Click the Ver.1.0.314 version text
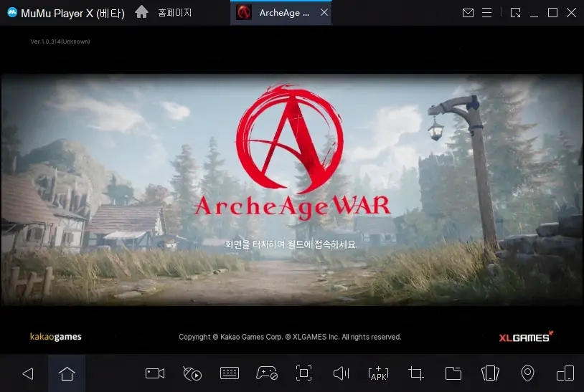This screenshot has width=584, height=392. coord(60,42)
